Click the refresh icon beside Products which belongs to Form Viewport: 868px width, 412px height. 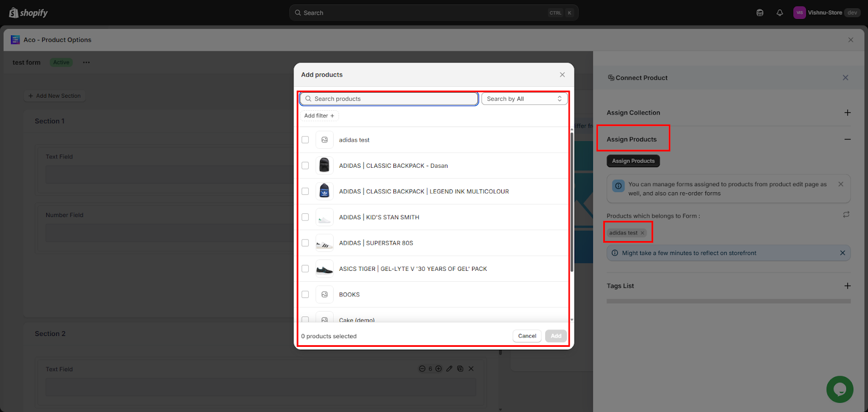point(846,215)
